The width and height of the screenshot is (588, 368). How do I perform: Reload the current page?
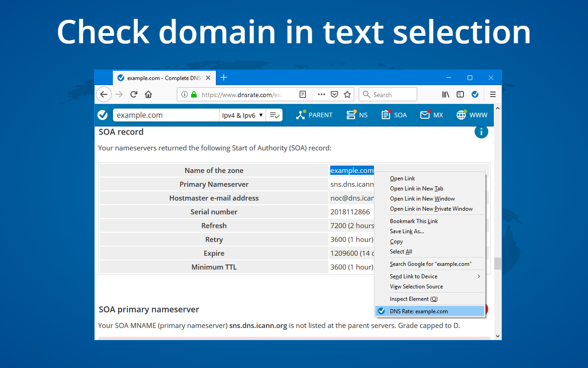point(134,94)
